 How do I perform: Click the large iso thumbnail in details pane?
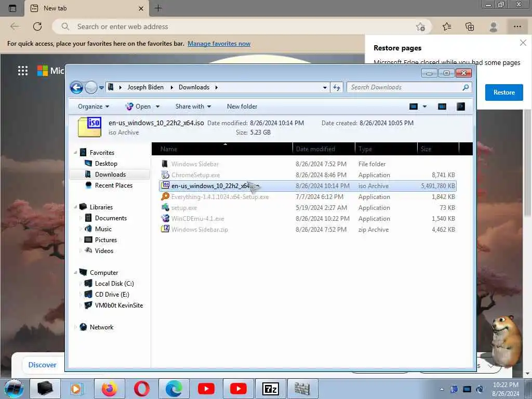[x=89, y=127]
